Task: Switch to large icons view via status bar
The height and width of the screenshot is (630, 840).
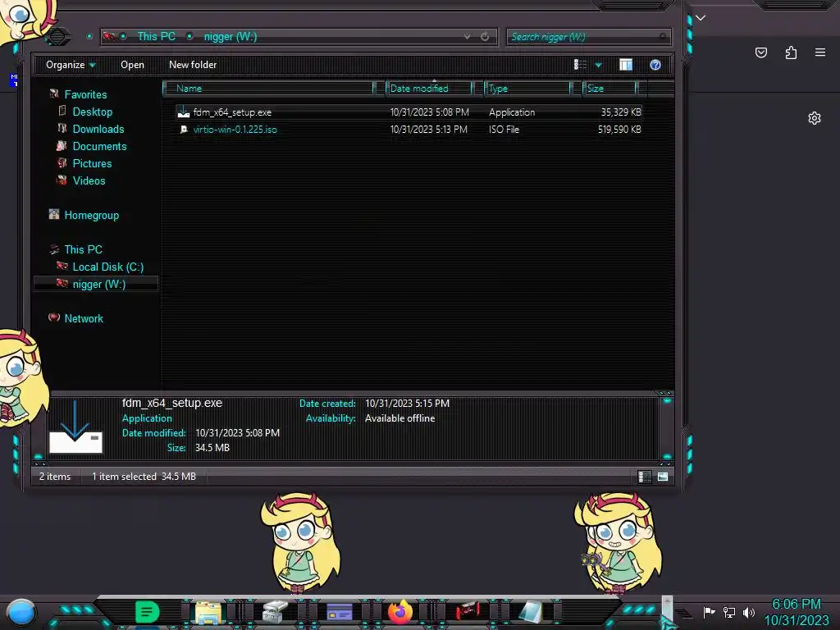Action: pos(663,477)
